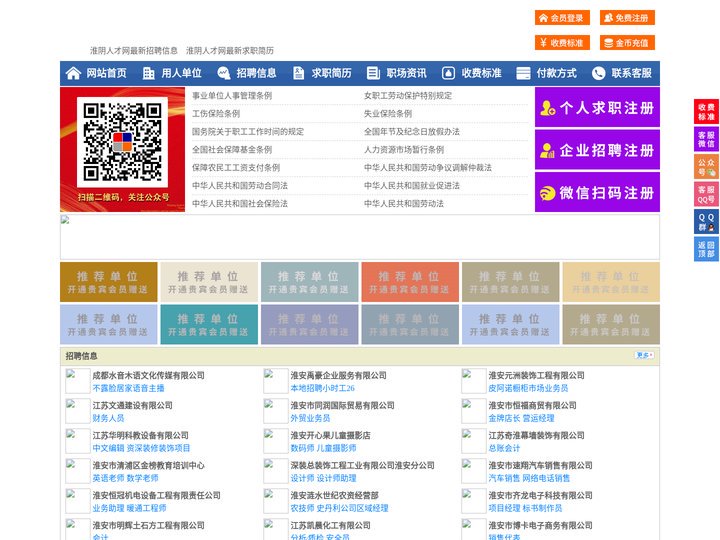The image size is (720, 540).
Task: Open 工伤保险条例 link
Action: pyautogui.click(x=216, y=113)
